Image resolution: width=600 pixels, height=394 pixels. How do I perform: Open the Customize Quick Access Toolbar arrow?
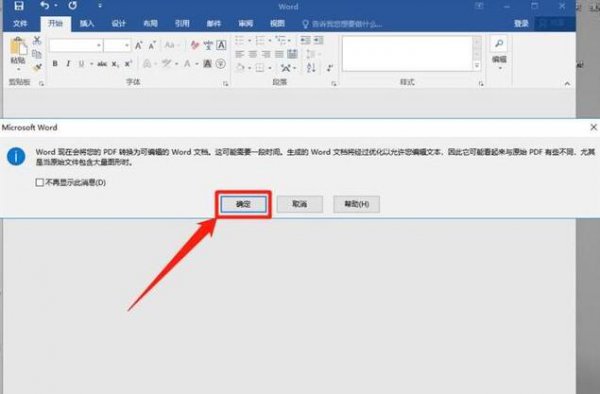[x=99, y=6]
